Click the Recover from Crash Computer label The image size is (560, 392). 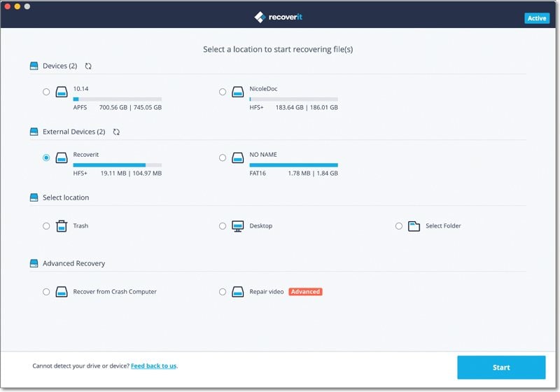[115, 292]
